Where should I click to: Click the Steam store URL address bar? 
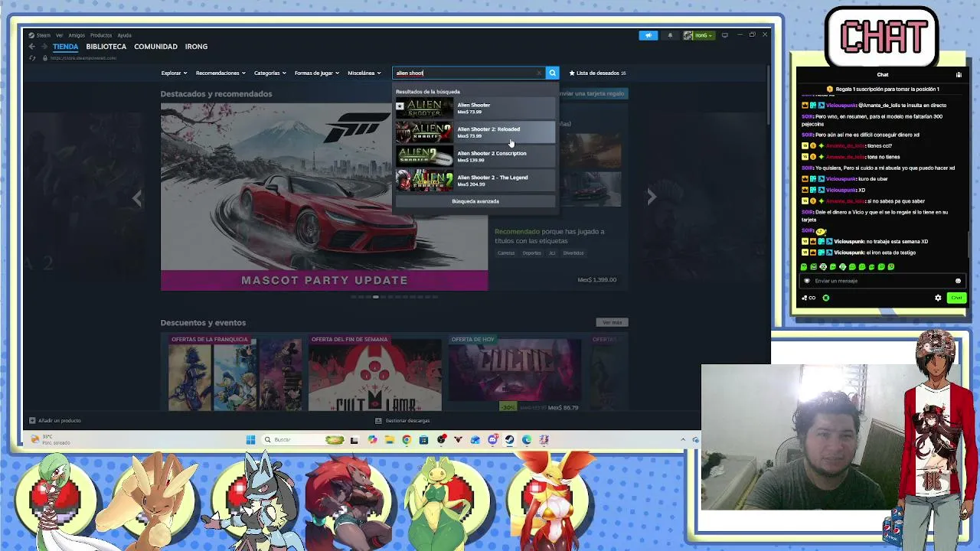tap(83, 58)
